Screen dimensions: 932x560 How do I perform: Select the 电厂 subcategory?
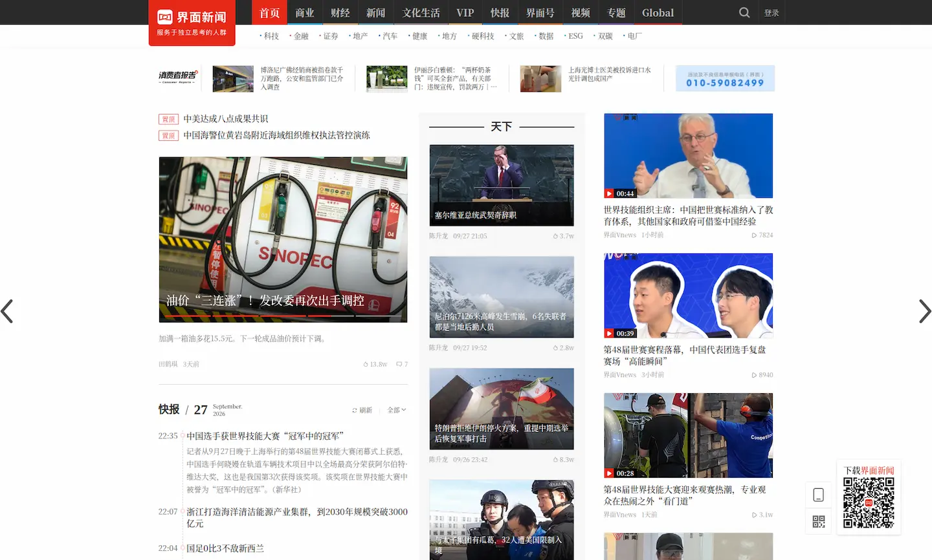coord(635,36)
